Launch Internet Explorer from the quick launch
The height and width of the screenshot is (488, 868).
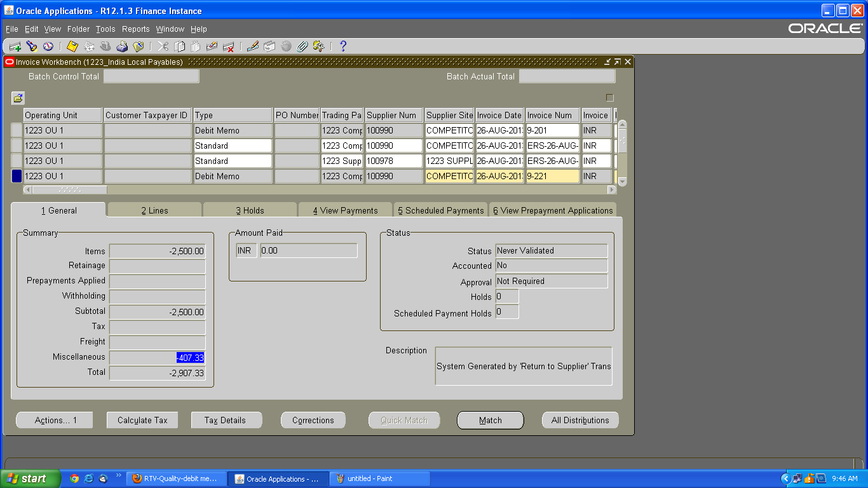coord(89,478)
